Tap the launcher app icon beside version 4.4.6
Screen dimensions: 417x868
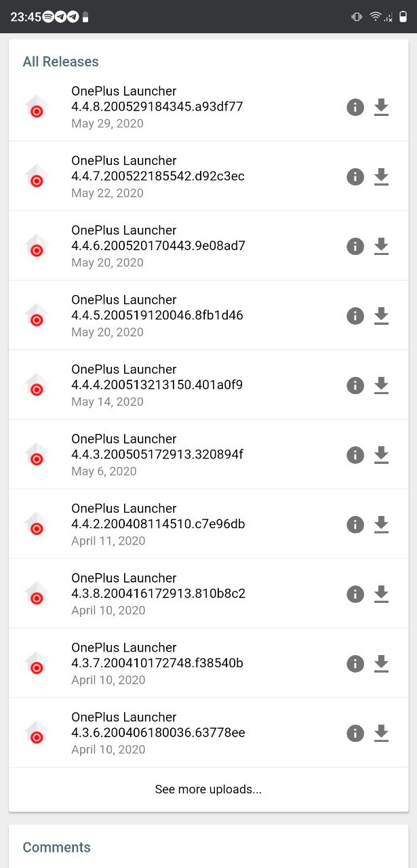click(37, 246)
